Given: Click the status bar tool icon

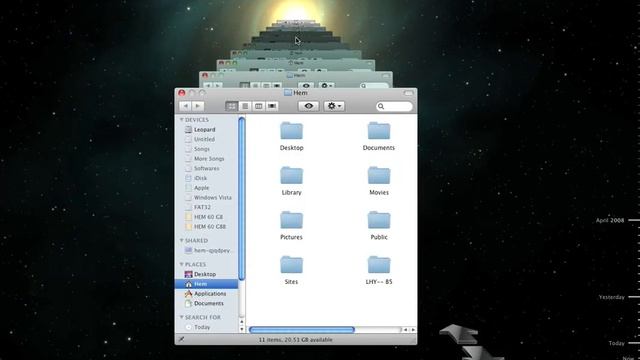Looking at the screenshot, I should (x=182, y=339).
